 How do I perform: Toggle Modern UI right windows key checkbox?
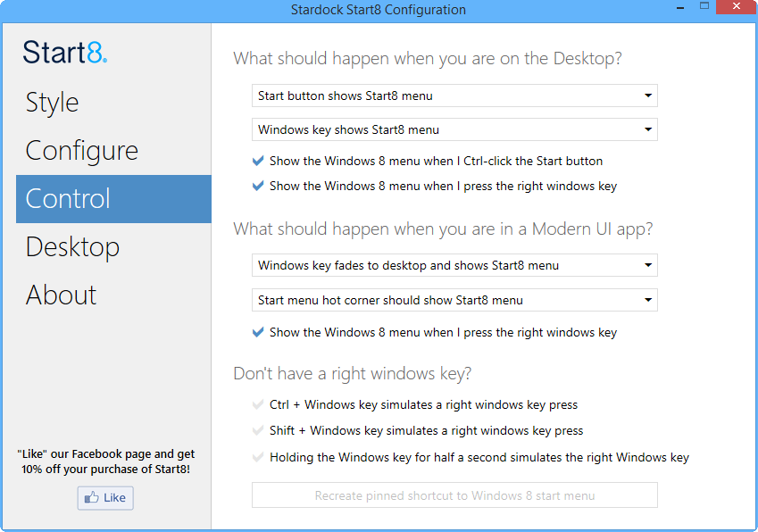(258, 332)
